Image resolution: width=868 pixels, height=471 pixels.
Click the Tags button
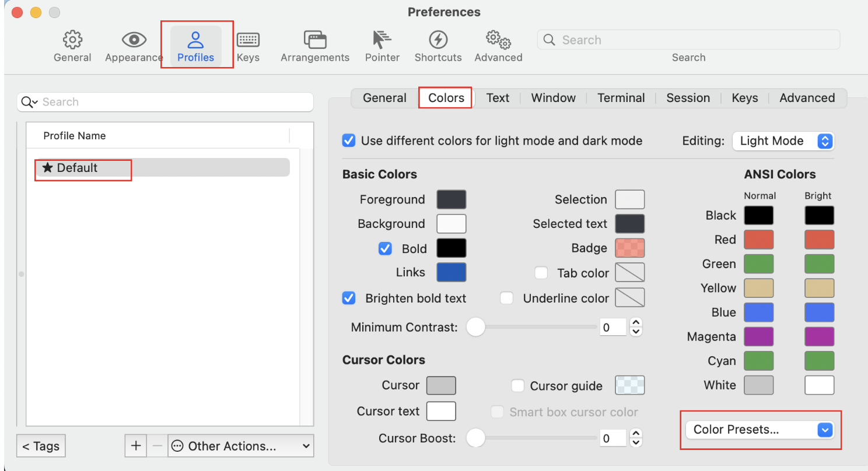click(41, 446)
